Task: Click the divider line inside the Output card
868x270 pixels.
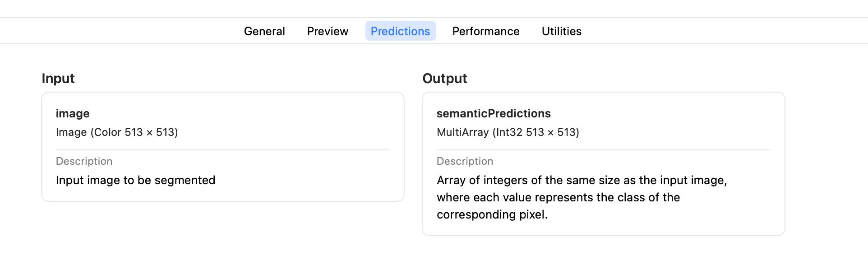Action: pos(603,150)
